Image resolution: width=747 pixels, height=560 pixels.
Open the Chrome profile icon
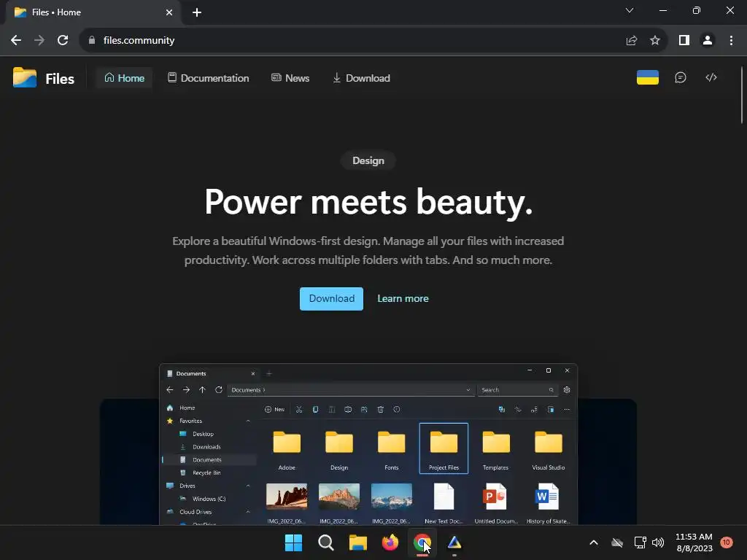[708, 41]
